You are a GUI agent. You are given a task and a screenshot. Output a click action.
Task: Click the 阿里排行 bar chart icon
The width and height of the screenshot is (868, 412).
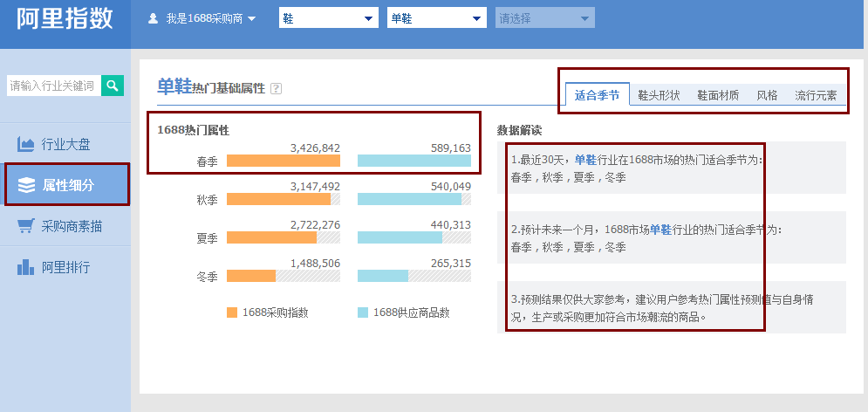click(x=26, y=267)
